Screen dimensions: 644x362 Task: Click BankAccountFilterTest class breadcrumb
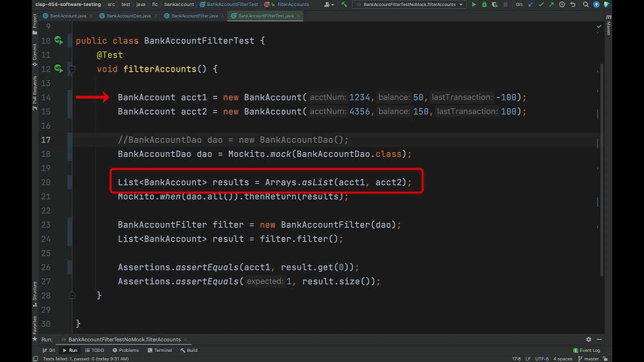tap(229, 5)
